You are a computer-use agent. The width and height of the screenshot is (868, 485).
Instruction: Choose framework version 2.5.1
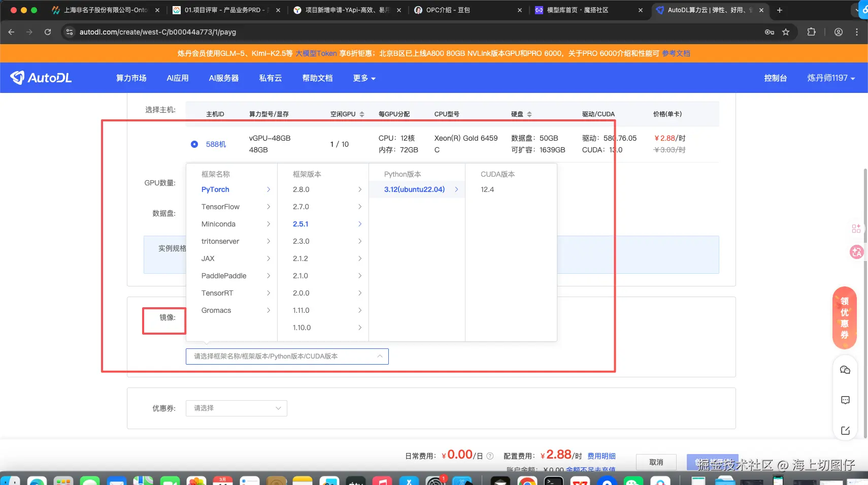click(323, 224)
